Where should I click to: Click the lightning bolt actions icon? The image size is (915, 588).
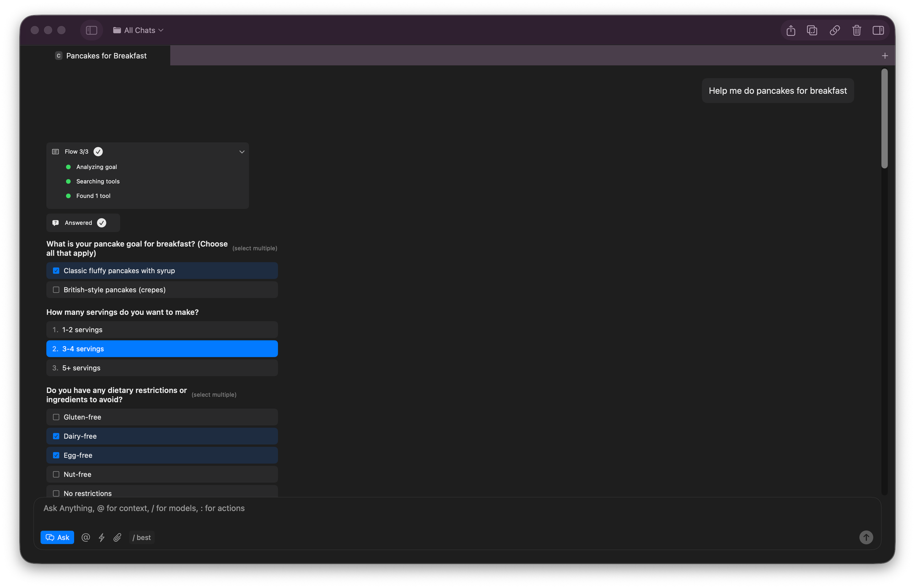click(102, 538)
